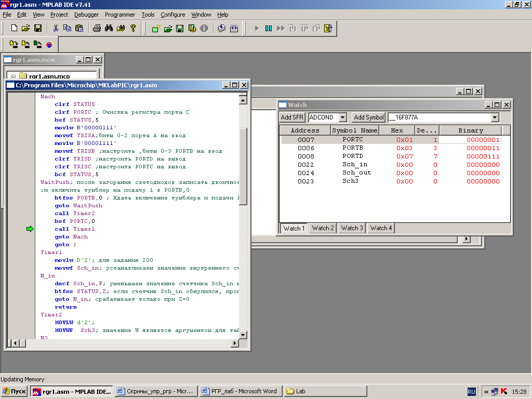The height and width of the screenshot is (399, 532).
Task: Click the Binary column header
Action: [x=470, y=130]
